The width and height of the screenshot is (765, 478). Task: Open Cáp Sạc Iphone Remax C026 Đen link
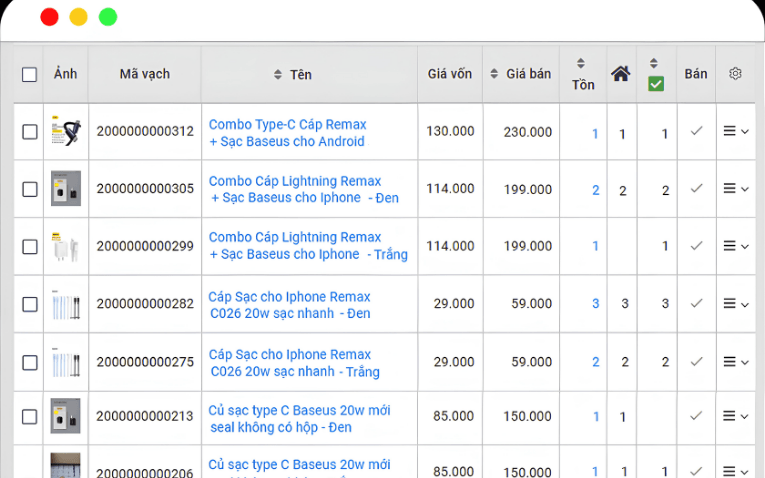(x=290, y=305)
